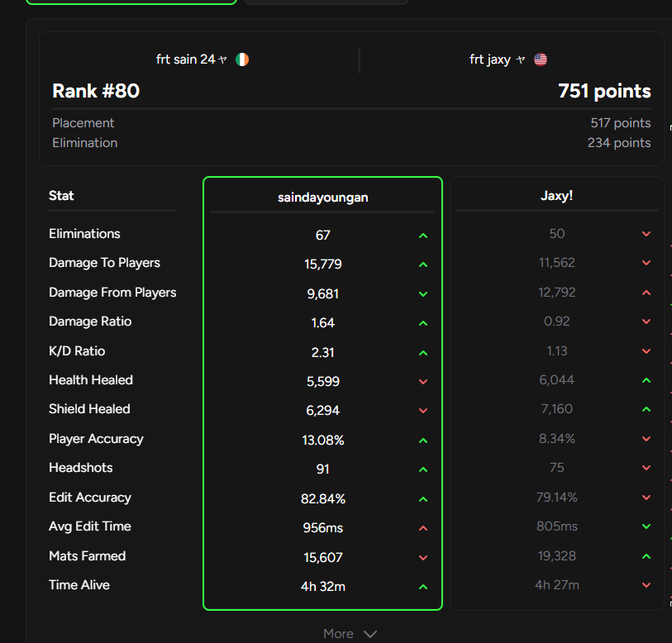Click green up arrow for saindayoungan Damage To Players

[x=423, y=265]
